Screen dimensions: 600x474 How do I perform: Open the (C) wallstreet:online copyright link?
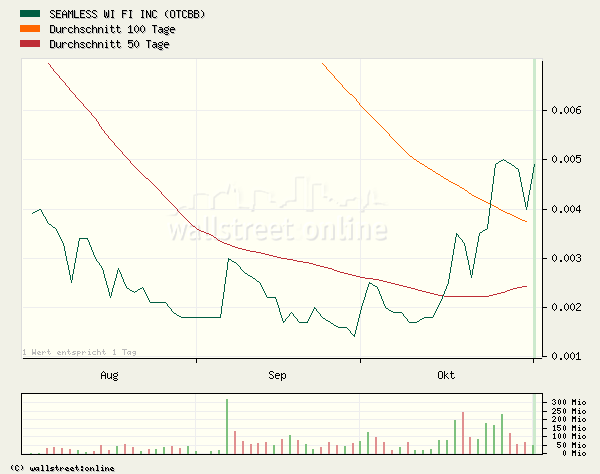[x=61, y=468]
